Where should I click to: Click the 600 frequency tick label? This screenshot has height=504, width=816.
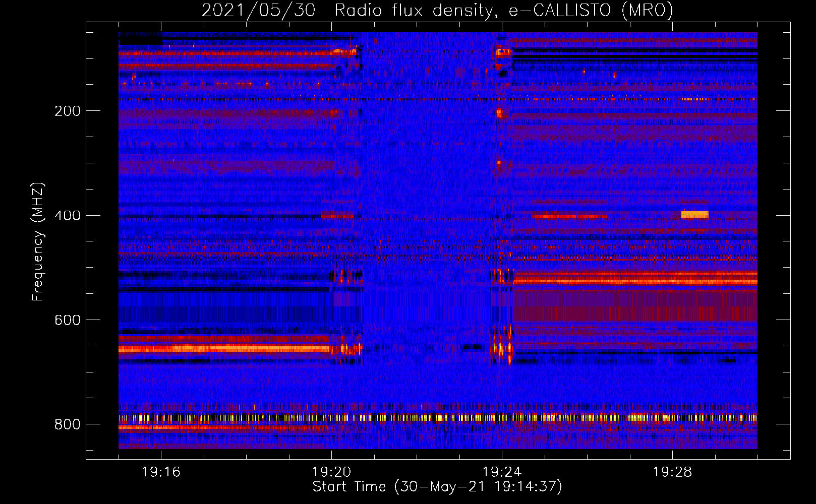(x=68, y=321)
